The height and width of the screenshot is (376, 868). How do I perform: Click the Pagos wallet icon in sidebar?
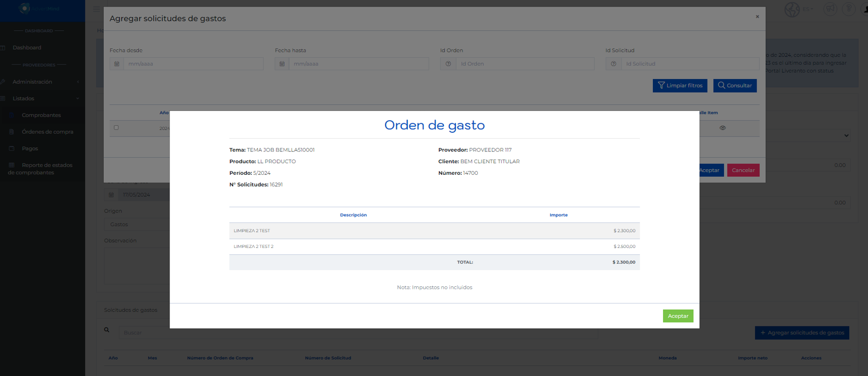(12, 148)
